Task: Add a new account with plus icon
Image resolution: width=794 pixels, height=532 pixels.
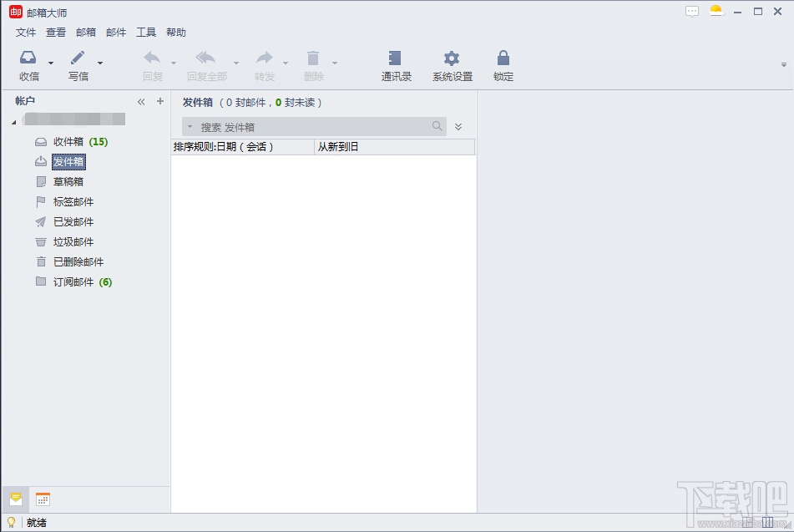Action: [x=160, y=101]
